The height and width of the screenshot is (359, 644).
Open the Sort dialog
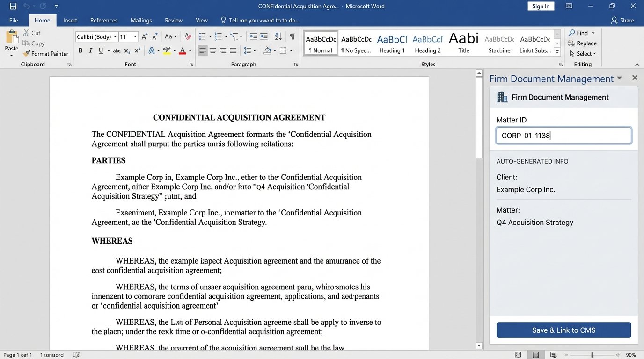pyautogui.click(x=278, y=36)
